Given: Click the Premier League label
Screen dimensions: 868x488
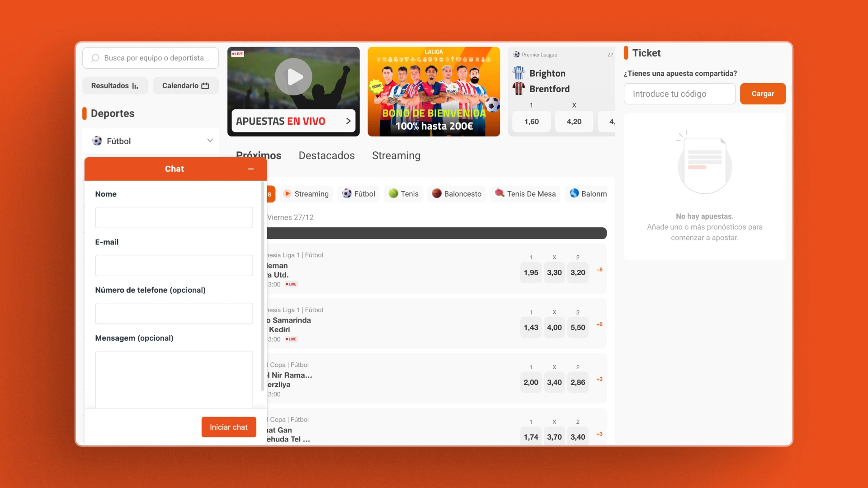Looking at the screenshot, I should (x=539, y=55).
